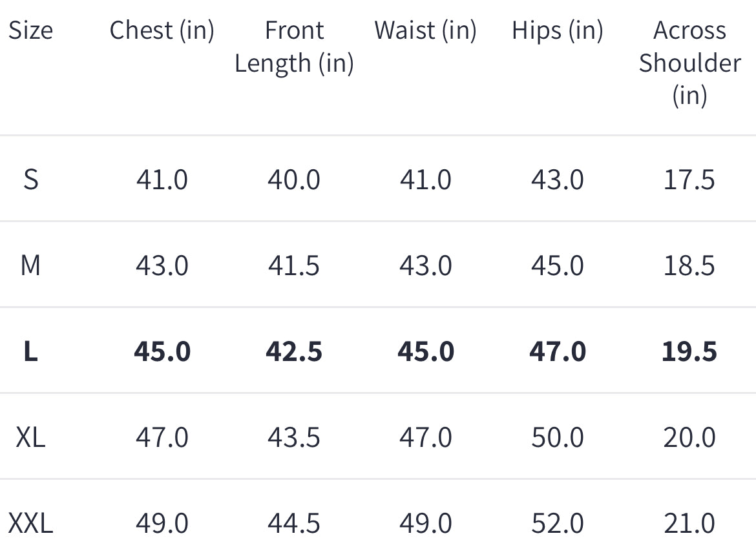Click the bold 42.5 front length value
This screenshot has width=756, height=558.
(x=294, y=351)
